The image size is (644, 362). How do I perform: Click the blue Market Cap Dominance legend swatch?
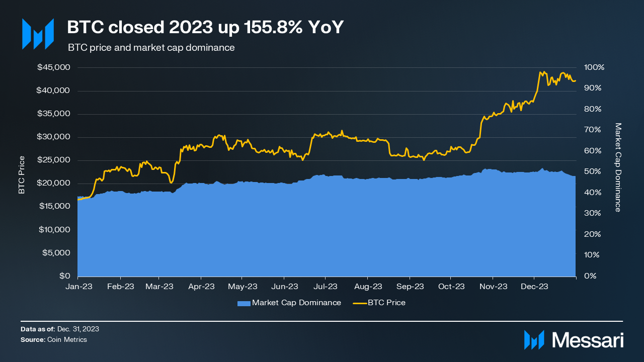click(243, 303)
